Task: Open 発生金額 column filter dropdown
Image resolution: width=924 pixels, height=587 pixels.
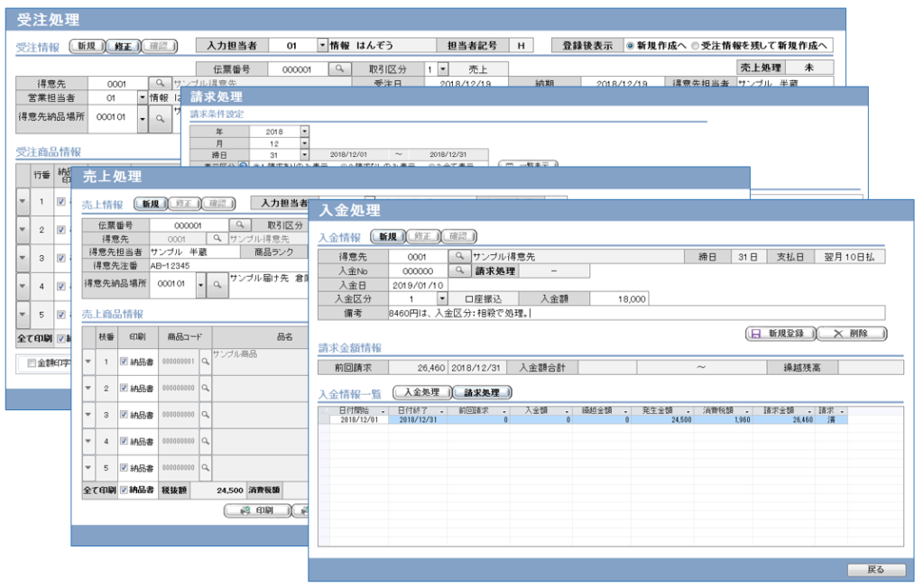Action: pyautogui.click(x=688, y=411)
